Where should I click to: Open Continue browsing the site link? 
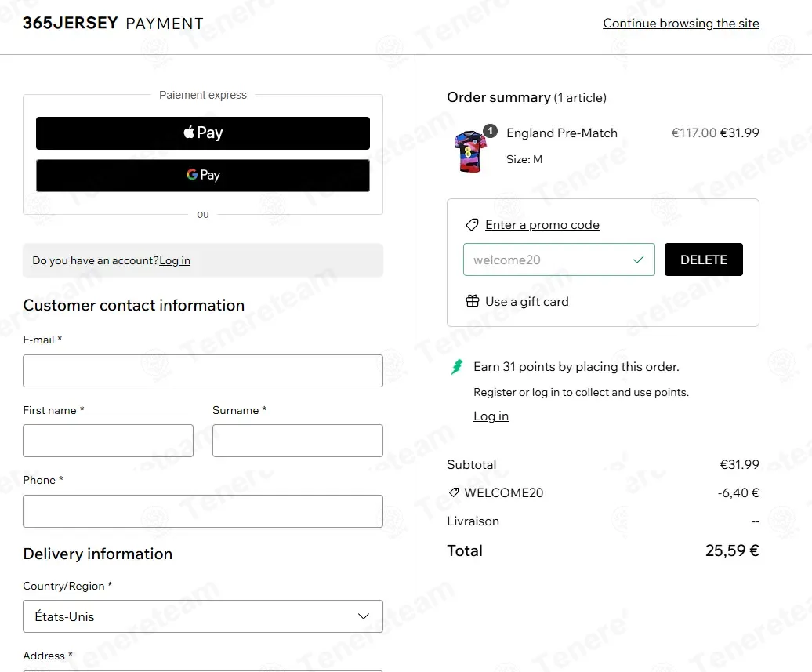point(681,24)
